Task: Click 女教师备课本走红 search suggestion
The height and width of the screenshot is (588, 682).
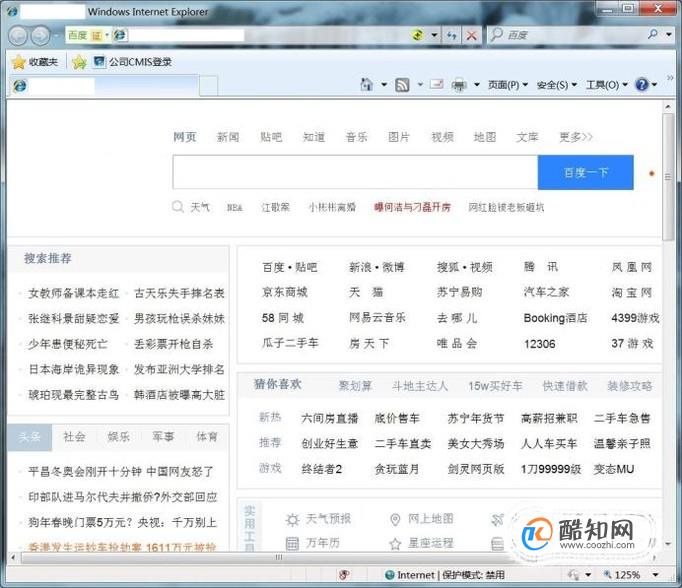Action: coord(74,293)
